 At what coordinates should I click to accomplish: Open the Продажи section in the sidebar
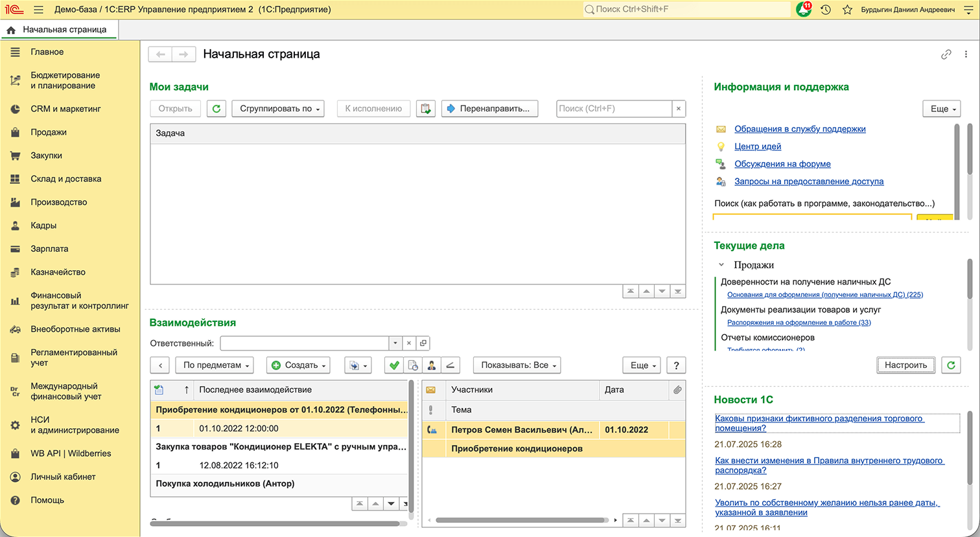tap(48, 132)
